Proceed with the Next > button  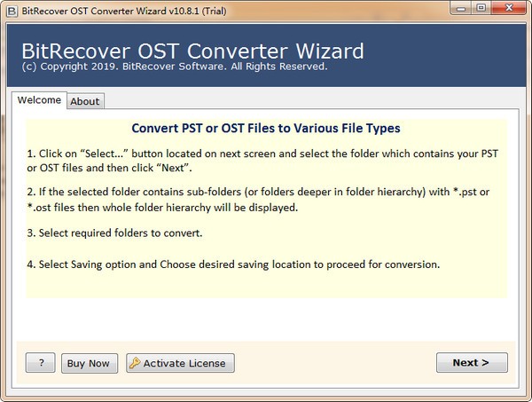pos(471,363)
